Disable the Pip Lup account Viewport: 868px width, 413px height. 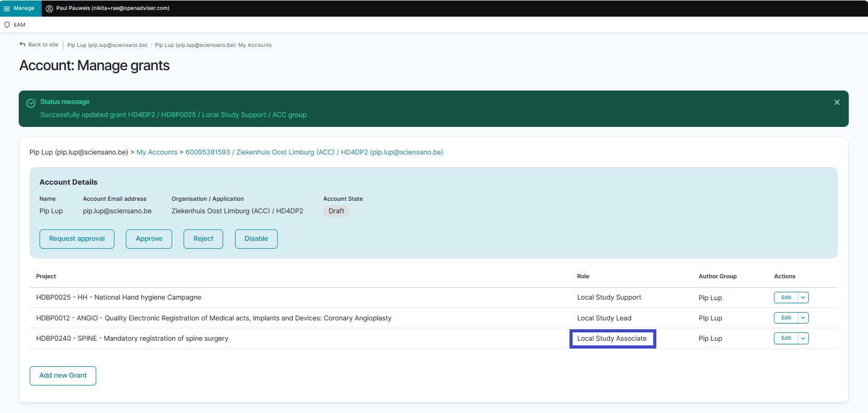[x=256, y=239]
